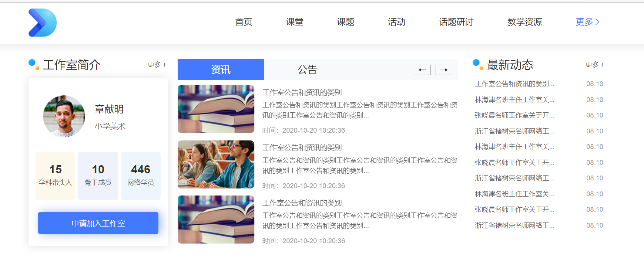Click the right arrow in news panel
The image size is (644, 255).
(x=444, y=70)
